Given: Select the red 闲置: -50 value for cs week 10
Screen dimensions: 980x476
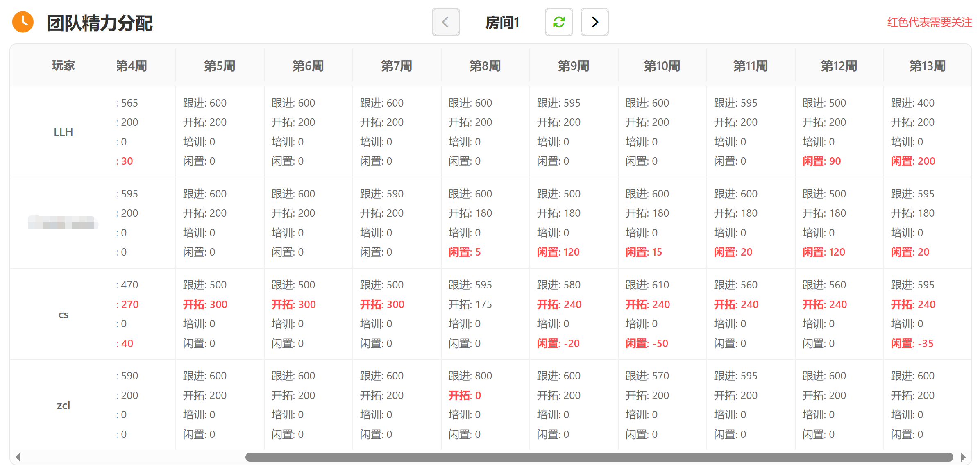Looking at the screenshot, I should click(646, 343).
